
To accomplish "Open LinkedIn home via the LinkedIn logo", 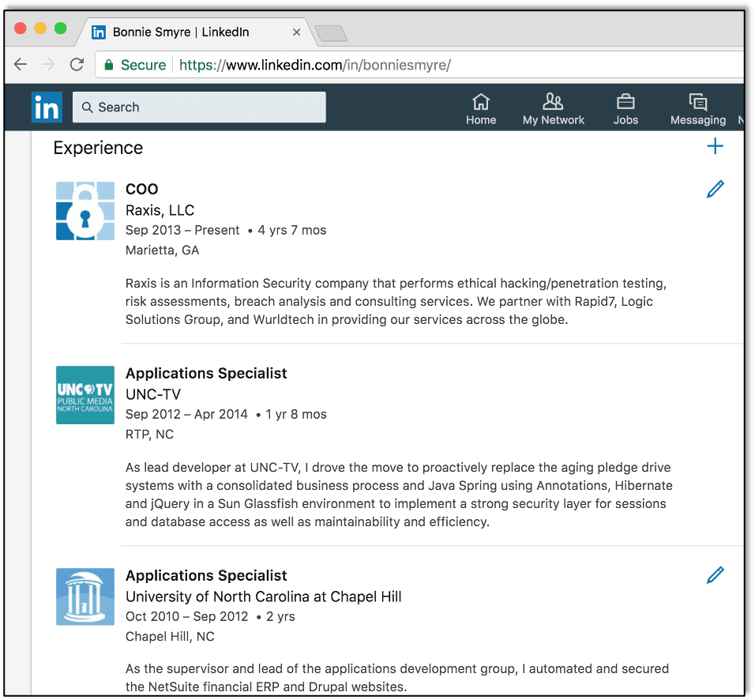I will click(x=46, y=107).
